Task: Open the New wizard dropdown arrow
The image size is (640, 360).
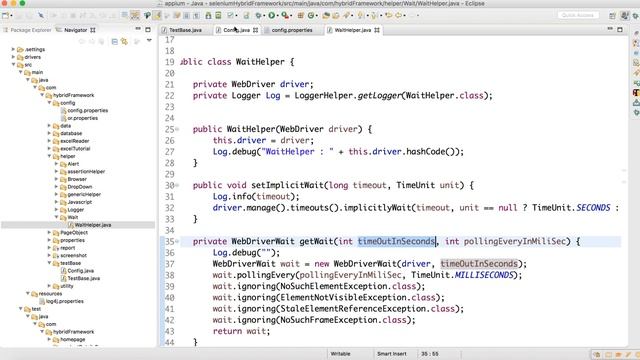Action: tap(11, 16)
